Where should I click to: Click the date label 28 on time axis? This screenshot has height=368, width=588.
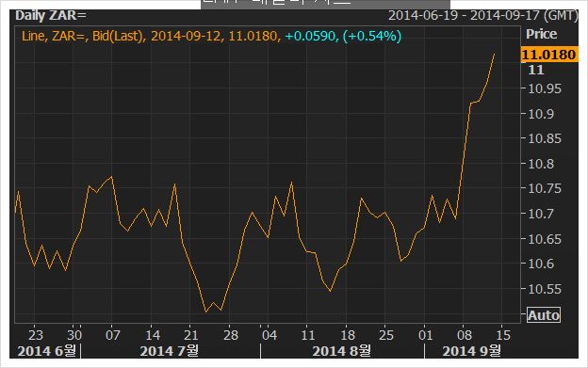[231, 335]
